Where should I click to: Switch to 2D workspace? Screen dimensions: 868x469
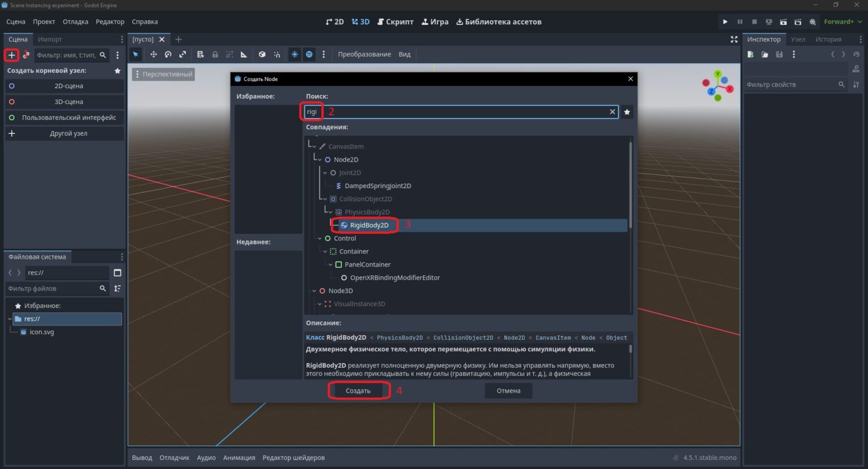point(335,21)
